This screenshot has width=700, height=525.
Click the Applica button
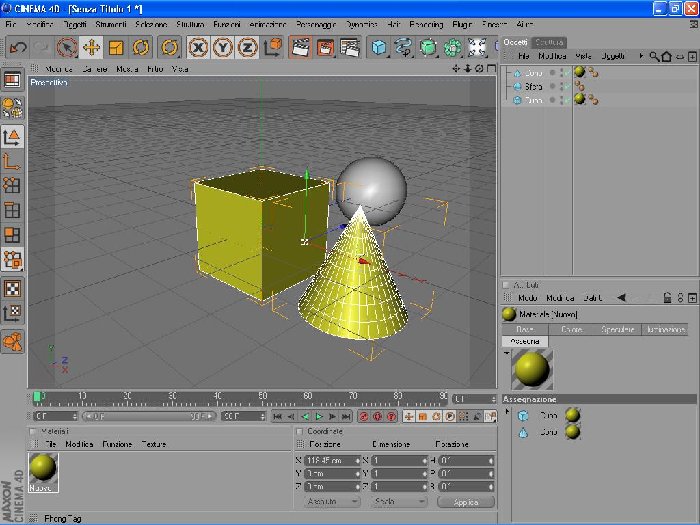pyautogui.click(x=466, y=502)
